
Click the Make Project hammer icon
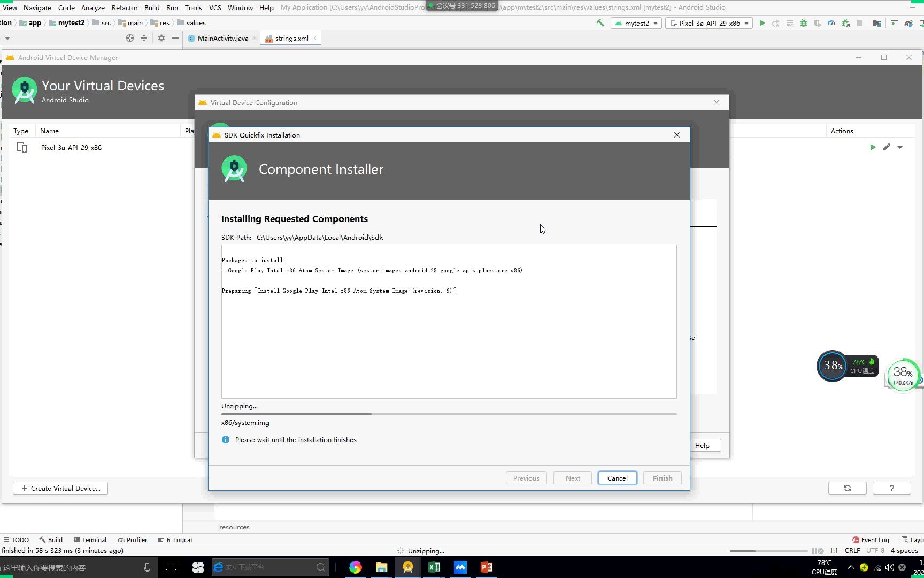[600, 23]
